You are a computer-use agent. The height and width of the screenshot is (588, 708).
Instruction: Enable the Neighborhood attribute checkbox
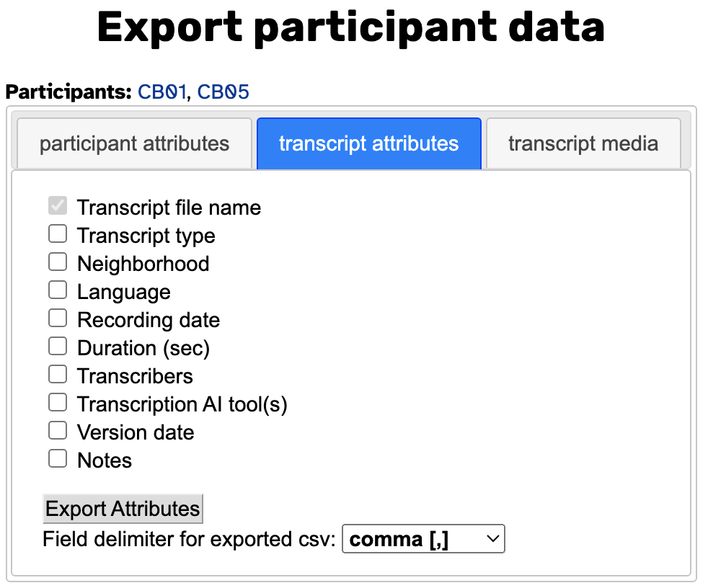coord(58,262)
